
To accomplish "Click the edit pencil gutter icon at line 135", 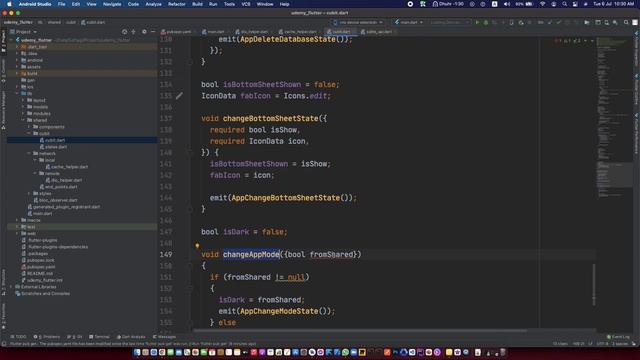I will click(x=179, y=96).
